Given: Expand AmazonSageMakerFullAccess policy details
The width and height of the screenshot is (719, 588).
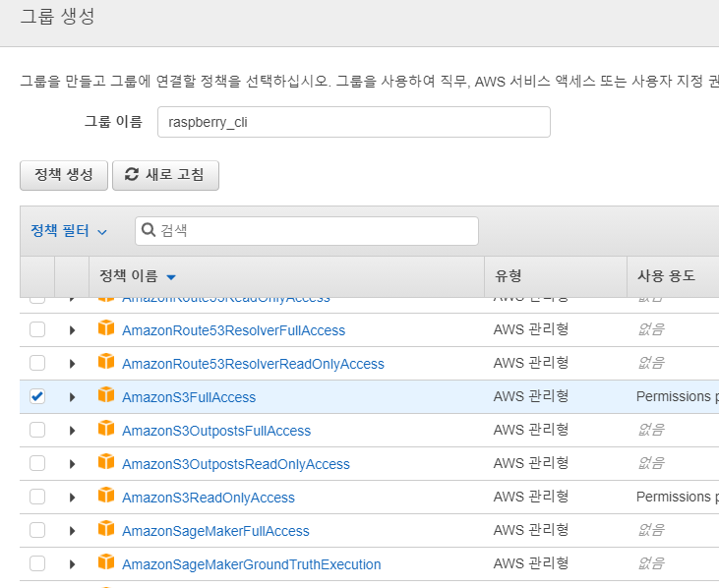Looking at the screenshot, I should tap(72, 531).
